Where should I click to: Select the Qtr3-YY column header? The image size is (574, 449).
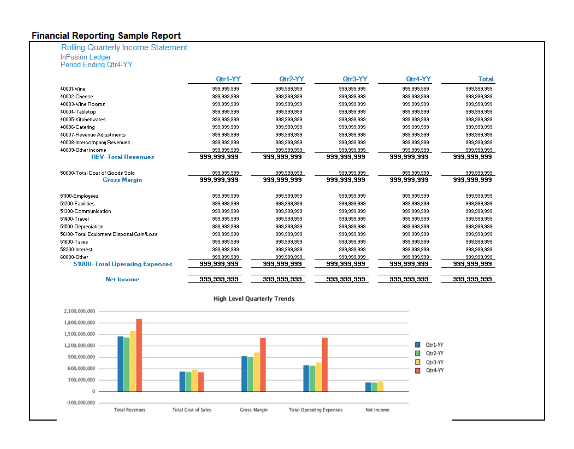(355, 79)
